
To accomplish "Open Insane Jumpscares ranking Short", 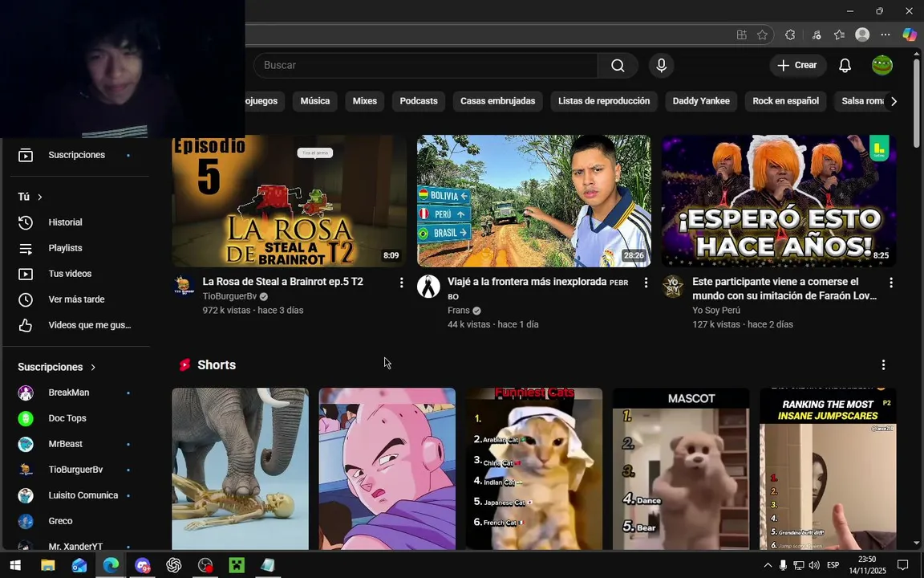I will 828,469.
